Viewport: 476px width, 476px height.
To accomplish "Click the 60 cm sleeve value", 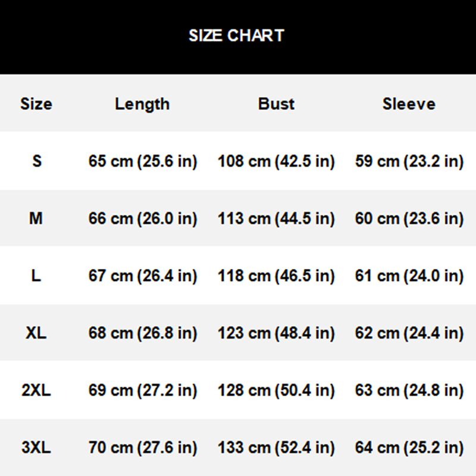I will click(x=409, y=219).
